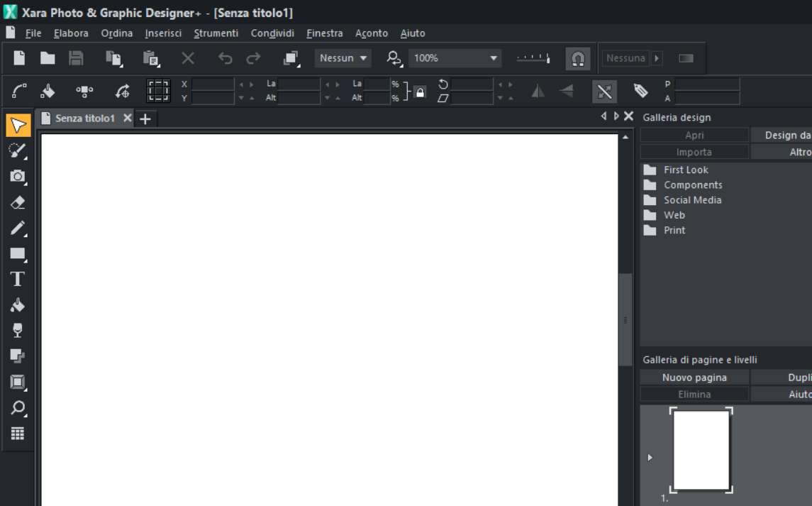Image resolution: width=812 pixels, height=506 pixels.
Task: Expand the page 1 layers triangle
Action: click(650, 457)
